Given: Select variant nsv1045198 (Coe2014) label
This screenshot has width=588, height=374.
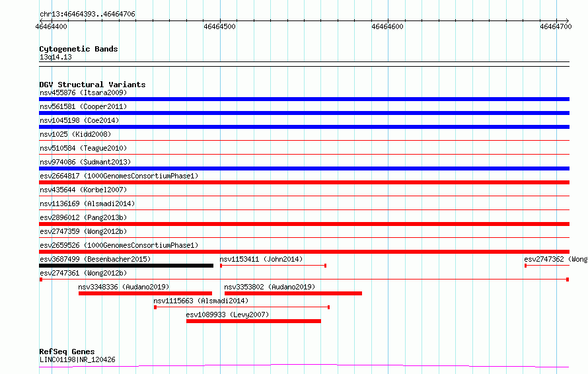Looking at the screenshot, I should point(79,120).
